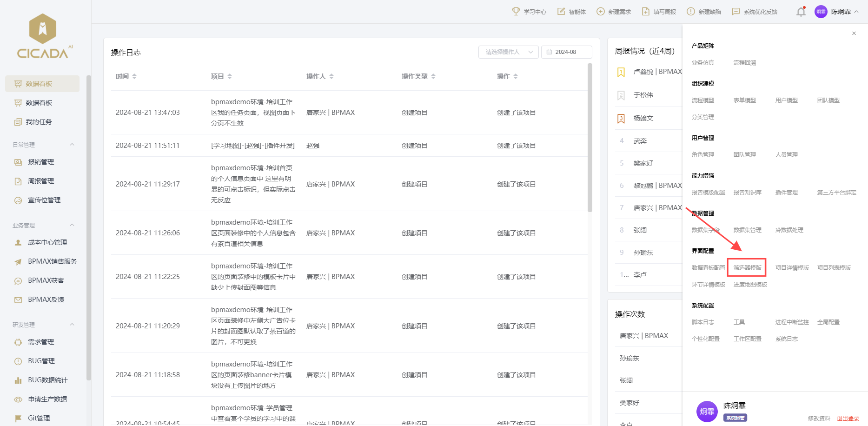Screen dimensions: 868x426
Task: Open 进度地图模板 in the panel
Action: [x=750, y=285]
